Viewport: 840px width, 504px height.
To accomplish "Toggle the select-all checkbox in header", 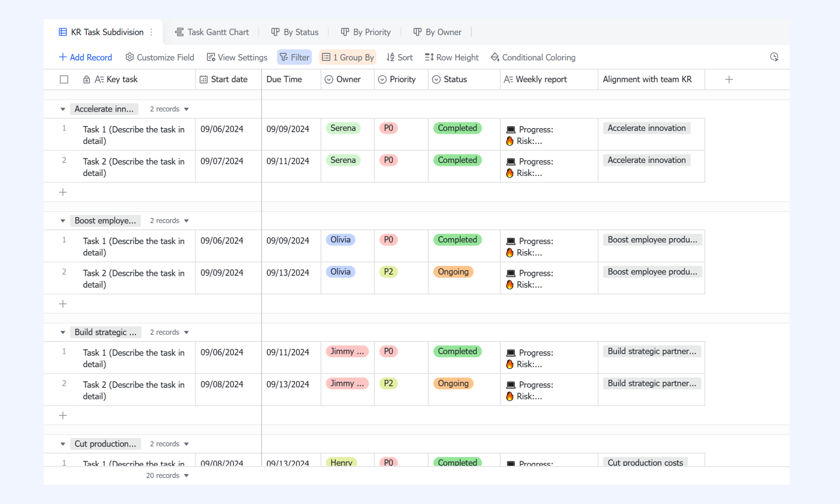I will 64,79.
